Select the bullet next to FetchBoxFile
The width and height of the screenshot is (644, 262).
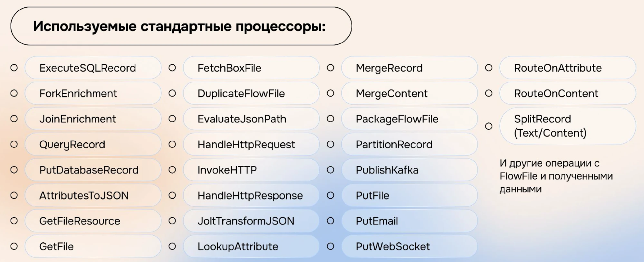[172, 68]
